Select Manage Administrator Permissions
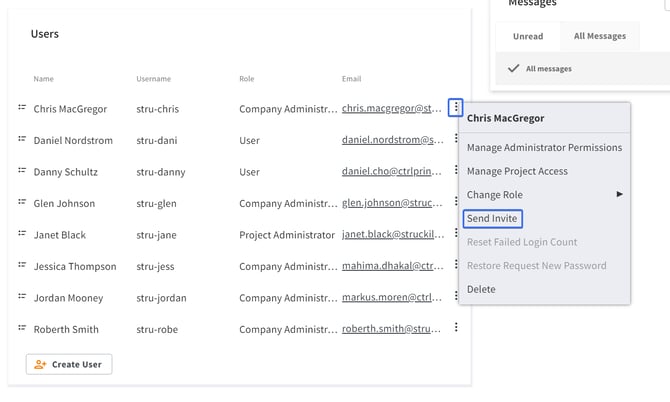Viewport: 670px width, 402px height. click(x=544, y=147)
